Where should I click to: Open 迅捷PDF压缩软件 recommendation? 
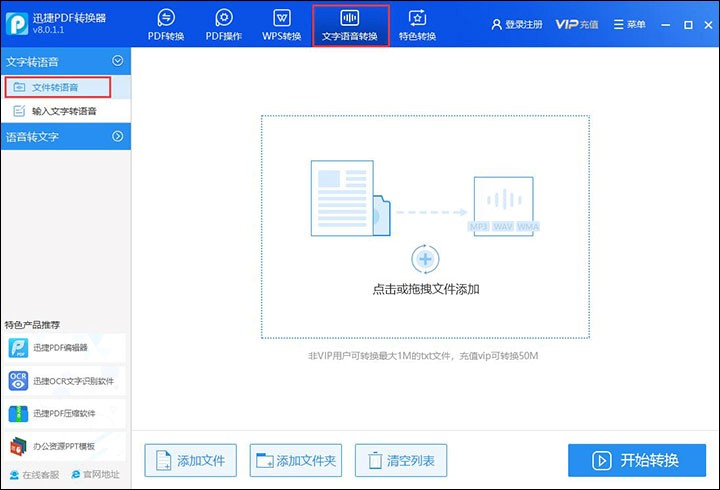coord(65,413)
